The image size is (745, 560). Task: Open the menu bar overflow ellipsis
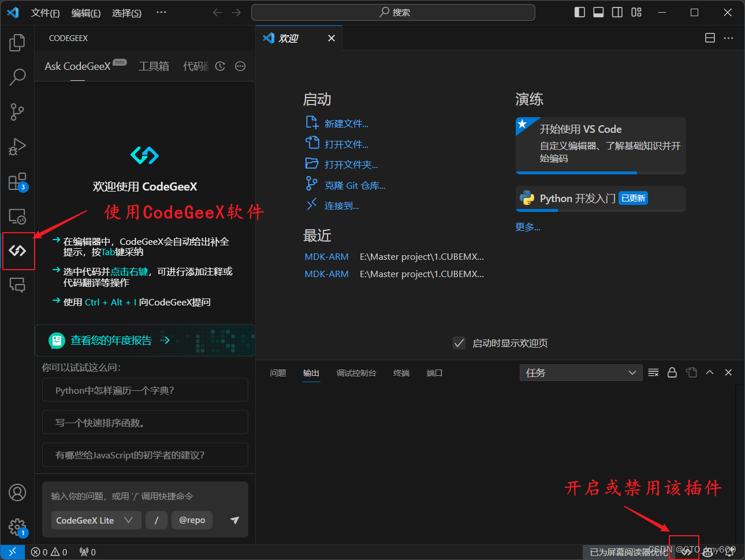[161, 12]
